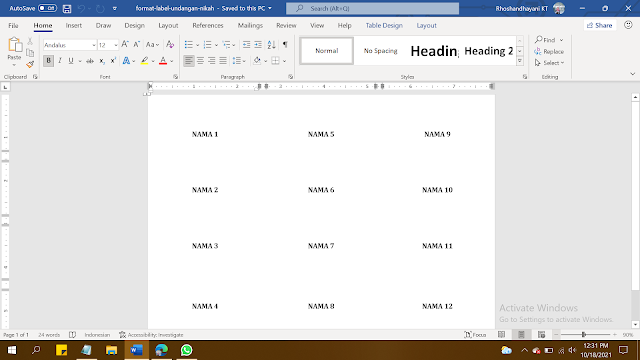Viewport: 640px width, 360px height.
Task: Switch to Read Mode view
Action: [x=502, y=335]
